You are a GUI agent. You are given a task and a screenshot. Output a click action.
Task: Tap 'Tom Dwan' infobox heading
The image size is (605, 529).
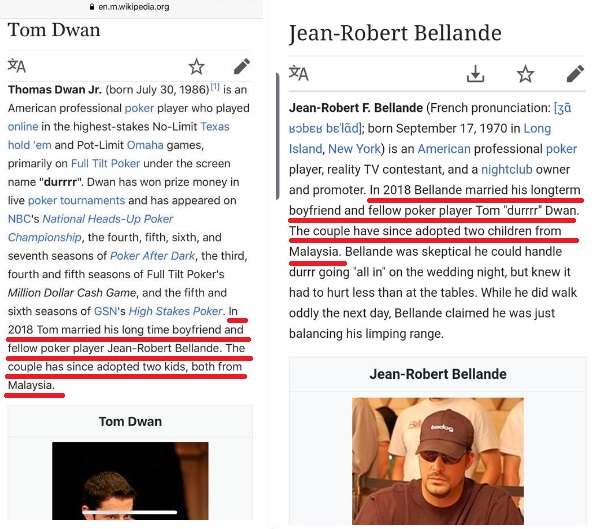[130, 421]
